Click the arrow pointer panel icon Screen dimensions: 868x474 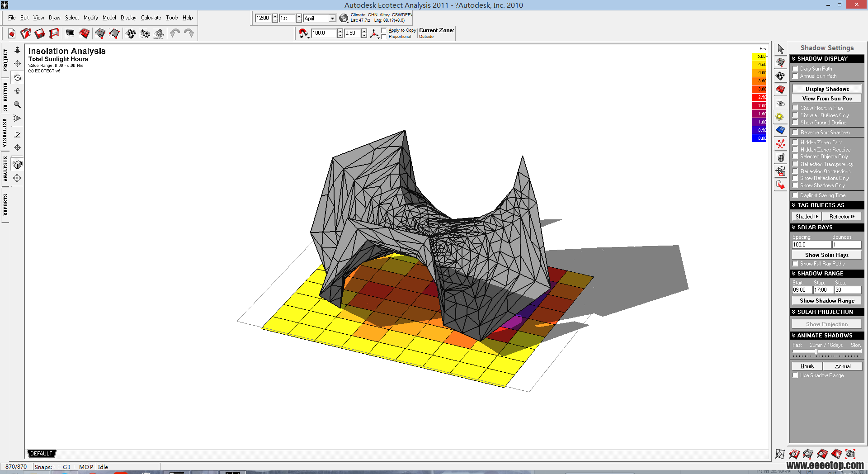pyautogui.click(x=781, y=49)
